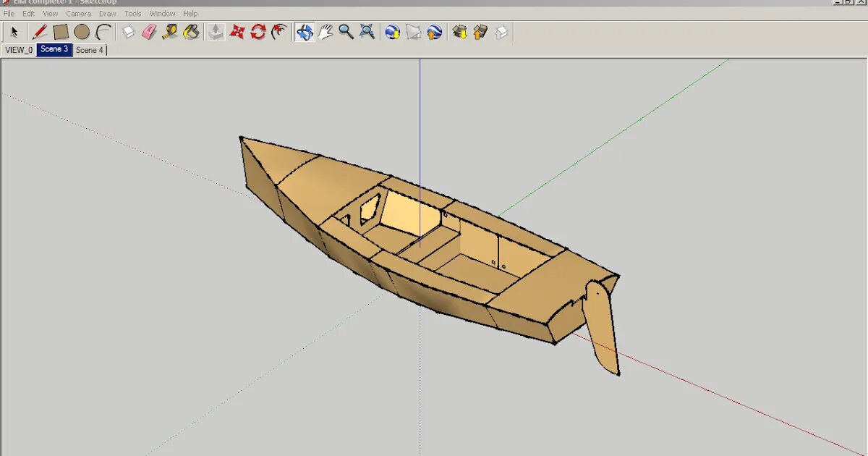This screenshot has width=868, height=456.
Task: Click the Toggle Terrain icon
Action: tap(414, 32)
